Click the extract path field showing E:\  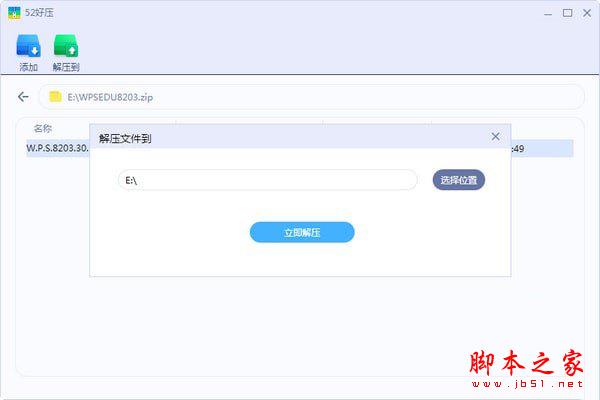point(267,180)
